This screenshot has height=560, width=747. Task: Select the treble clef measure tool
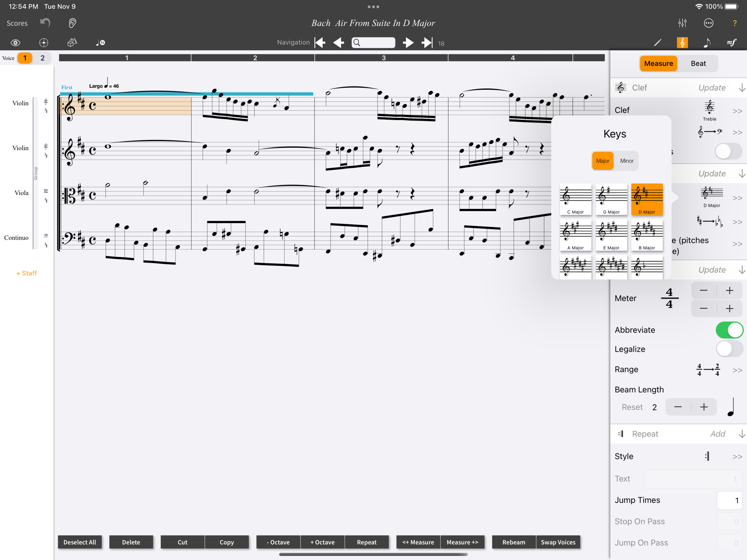682,42
